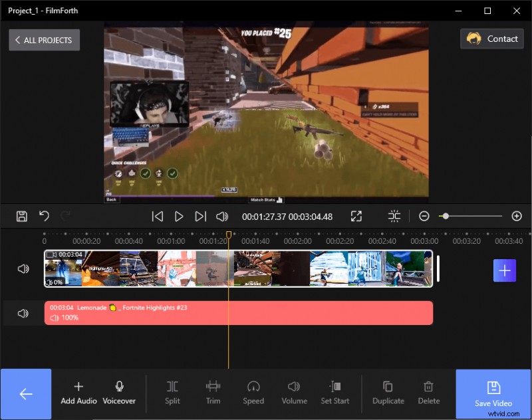Screen dimensions: 532x420
Task: Save the current project
Action: (23, 216)
